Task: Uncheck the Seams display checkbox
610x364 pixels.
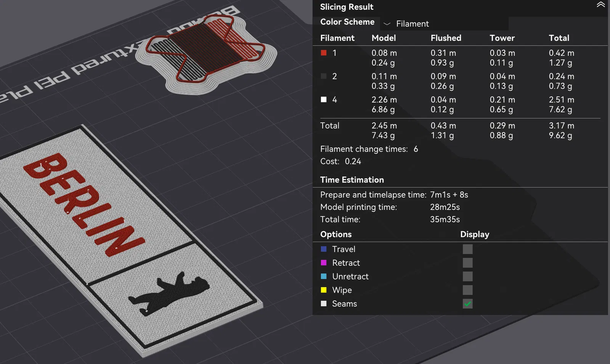Action: (467, 304)
